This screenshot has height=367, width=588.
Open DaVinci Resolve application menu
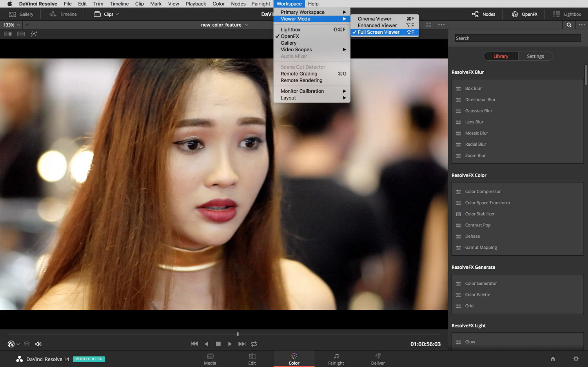(38, 4)
